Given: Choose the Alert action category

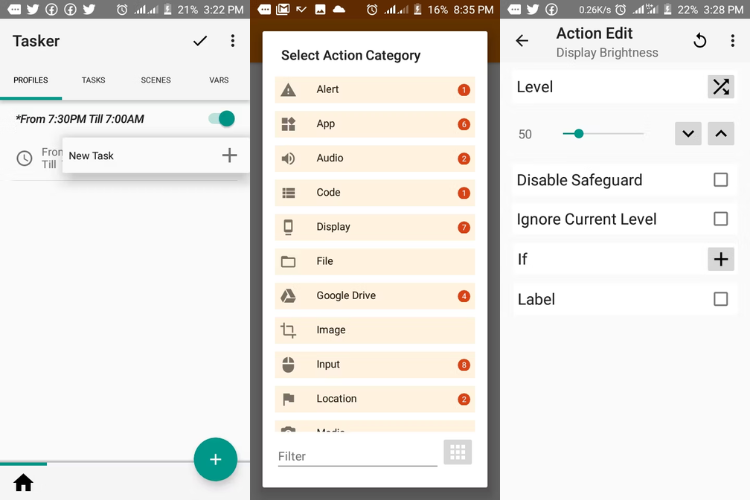Looking at the screenshot, I should click(x=375, y=89).
